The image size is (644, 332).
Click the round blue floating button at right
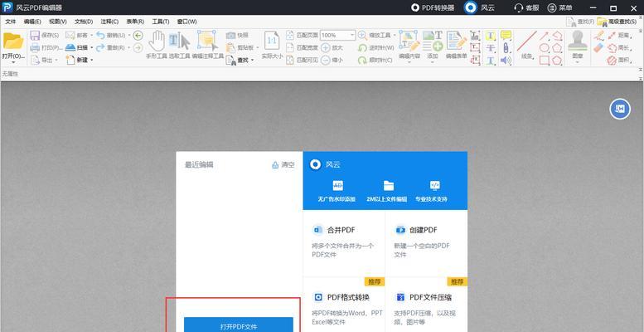coord(620,109)
